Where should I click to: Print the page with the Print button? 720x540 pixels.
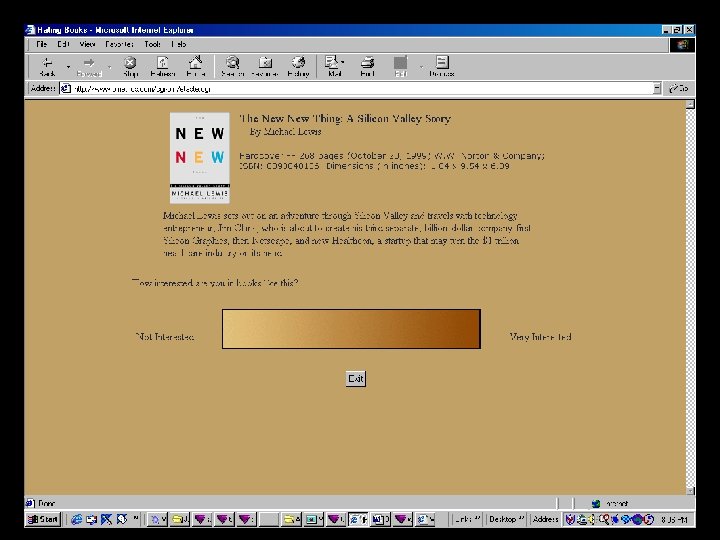tap(367, 67)
